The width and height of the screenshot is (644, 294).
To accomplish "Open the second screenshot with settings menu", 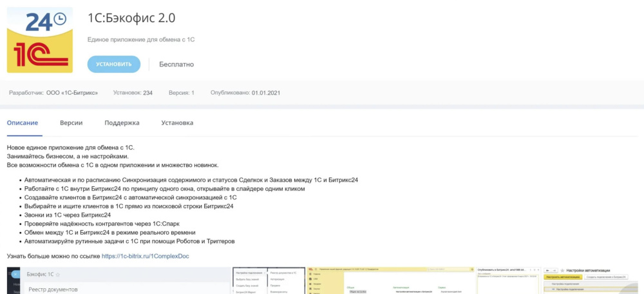I will tap(268, 280).
